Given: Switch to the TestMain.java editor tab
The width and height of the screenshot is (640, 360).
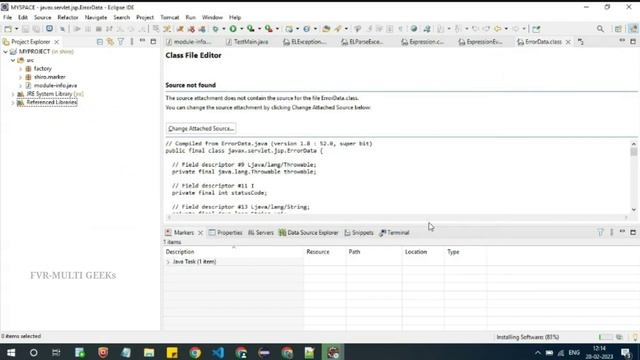Looking at the screenshot, I should [x=247, y=42].
